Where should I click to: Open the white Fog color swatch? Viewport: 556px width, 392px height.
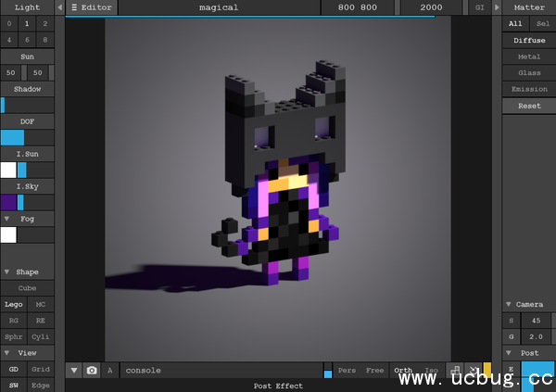coord(8,234)
